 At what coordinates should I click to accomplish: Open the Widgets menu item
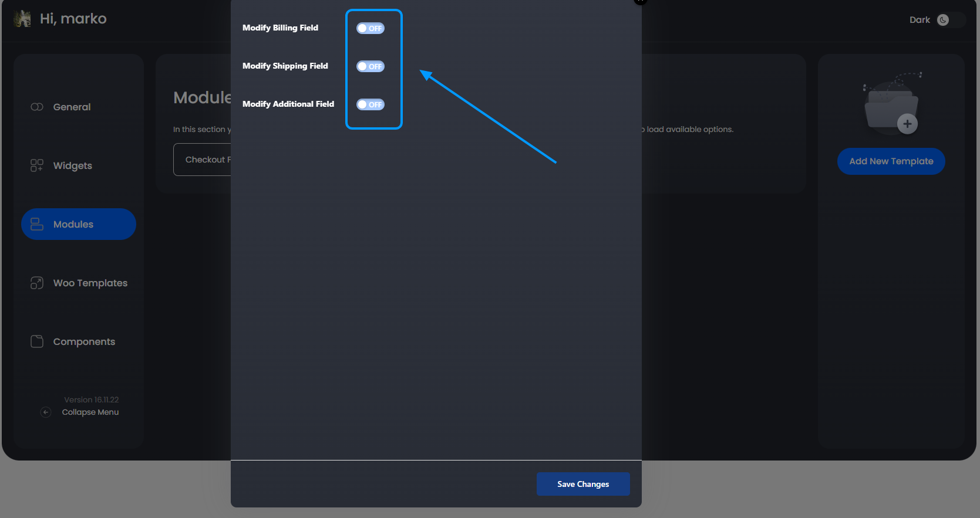79,165
